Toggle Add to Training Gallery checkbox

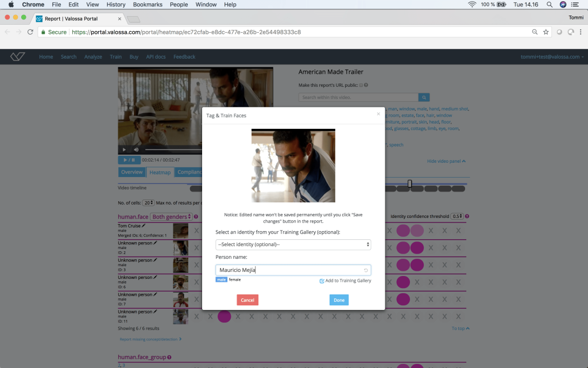322,281
